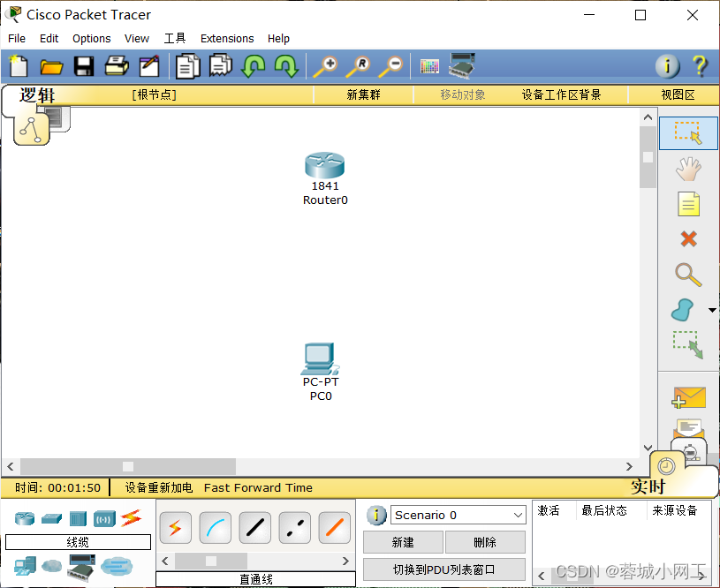The width and height of the screenshot is (720, 588).
Task: Switch to the 实时 mode tab
Action: 648,486
